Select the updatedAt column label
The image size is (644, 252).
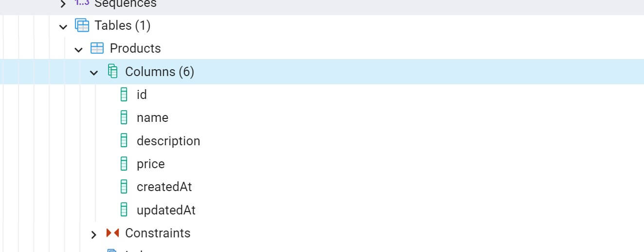click(166, 210)
